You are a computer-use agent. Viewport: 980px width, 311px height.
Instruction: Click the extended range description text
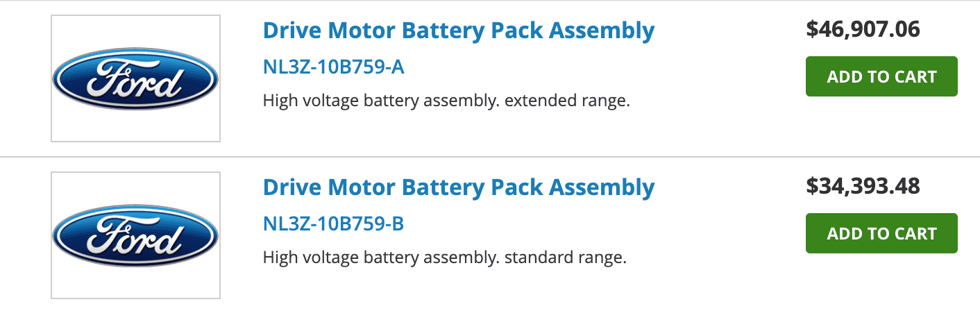point(446,101)
